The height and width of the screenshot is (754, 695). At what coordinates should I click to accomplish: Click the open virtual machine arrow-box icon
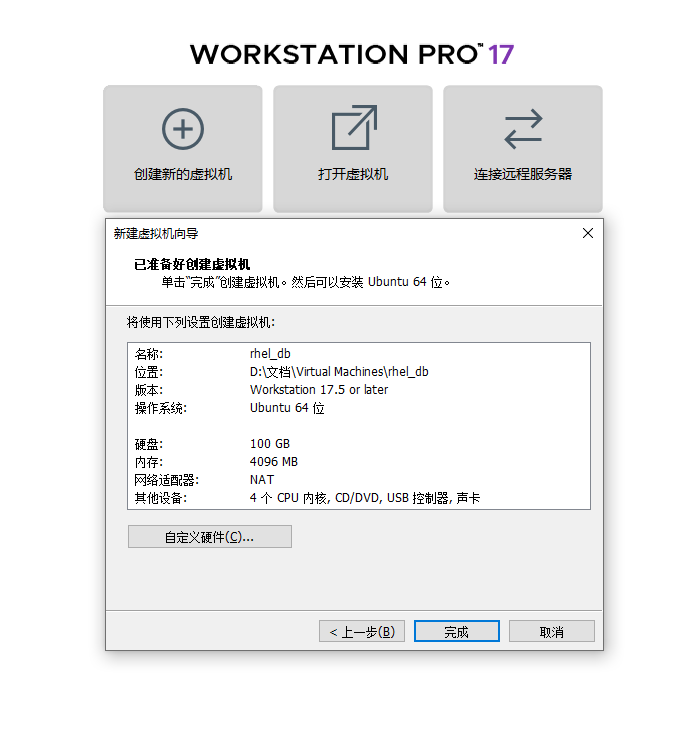coord(354,127)
